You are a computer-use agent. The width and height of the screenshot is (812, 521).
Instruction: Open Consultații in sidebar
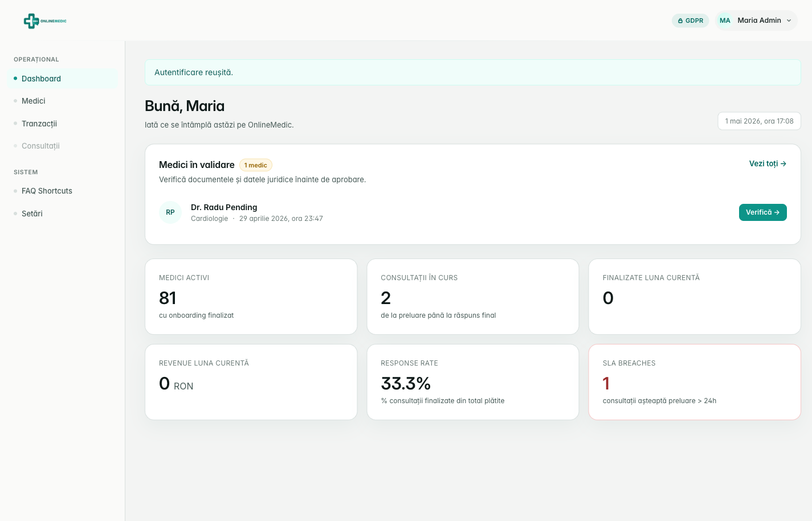63,146
